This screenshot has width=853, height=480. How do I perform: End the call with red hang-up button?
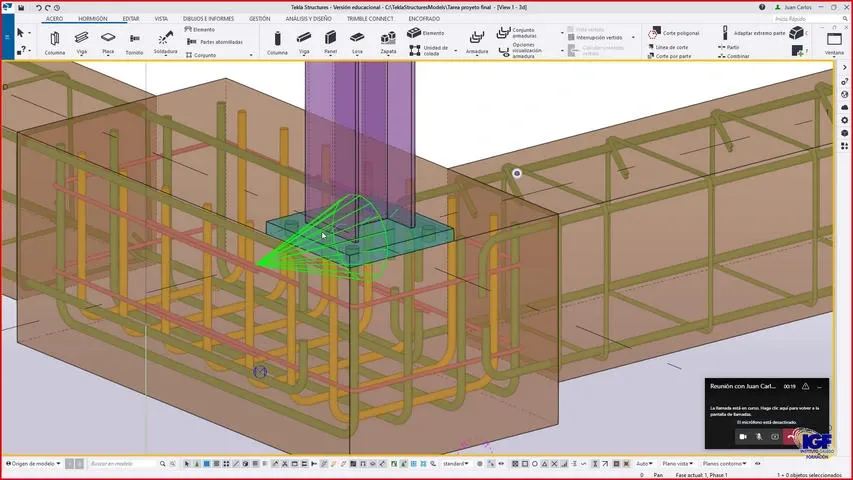pyautogui.click(x=790, y=436)
